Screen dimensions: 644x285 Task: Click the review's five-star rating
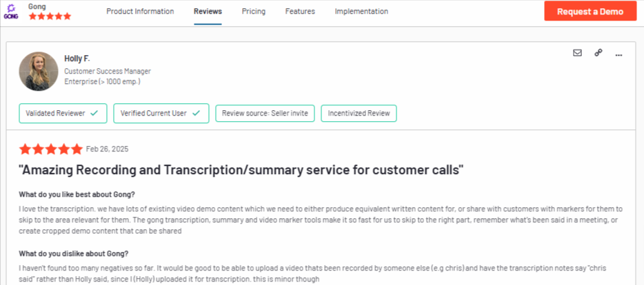[x=51, y=149]
